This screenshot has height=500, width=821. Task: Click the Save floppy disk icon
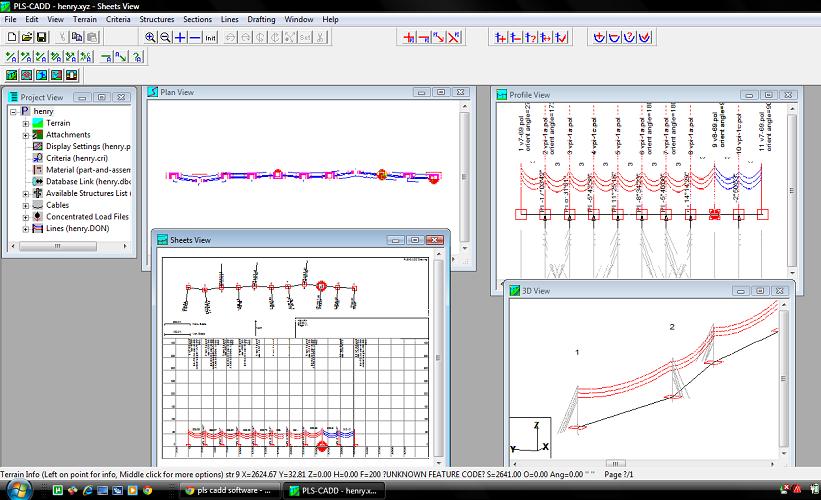(x=41, y=37)
